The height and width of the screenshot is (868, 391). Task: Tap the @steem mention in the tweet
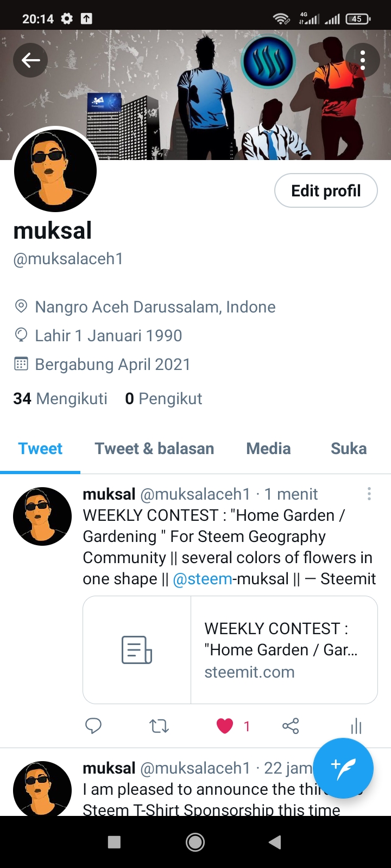click(203, 579)
